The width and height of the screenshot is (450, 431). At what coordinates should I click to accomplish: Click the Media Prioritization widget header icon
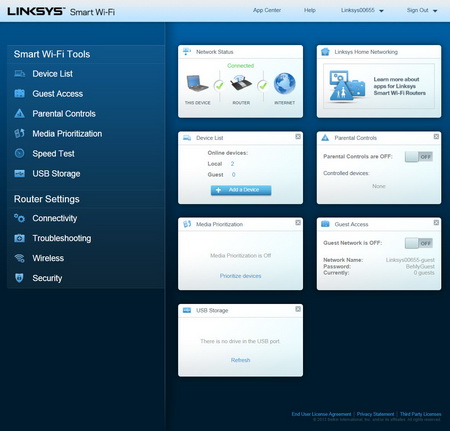(187, 224)
